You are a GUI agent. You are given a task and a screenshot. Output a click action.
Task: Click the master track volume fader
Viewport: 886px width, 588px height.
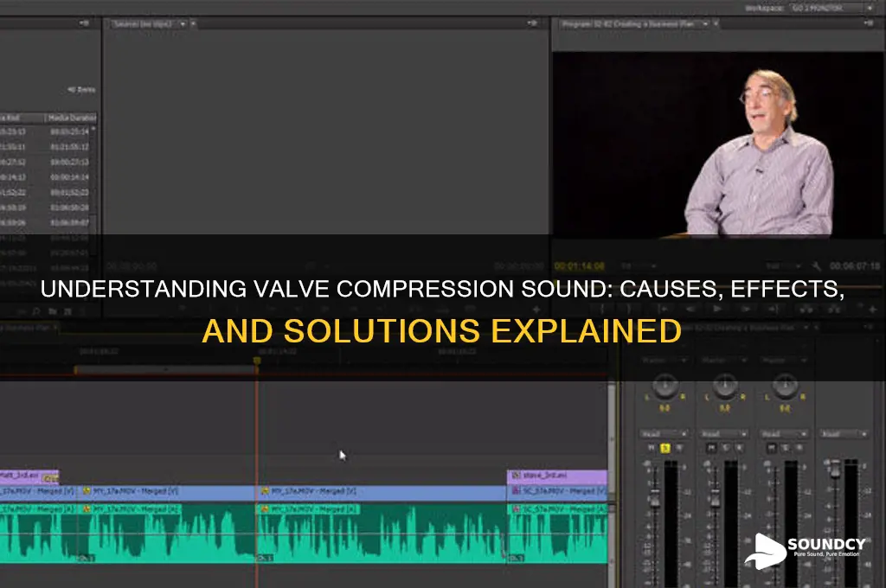point(836,470)
